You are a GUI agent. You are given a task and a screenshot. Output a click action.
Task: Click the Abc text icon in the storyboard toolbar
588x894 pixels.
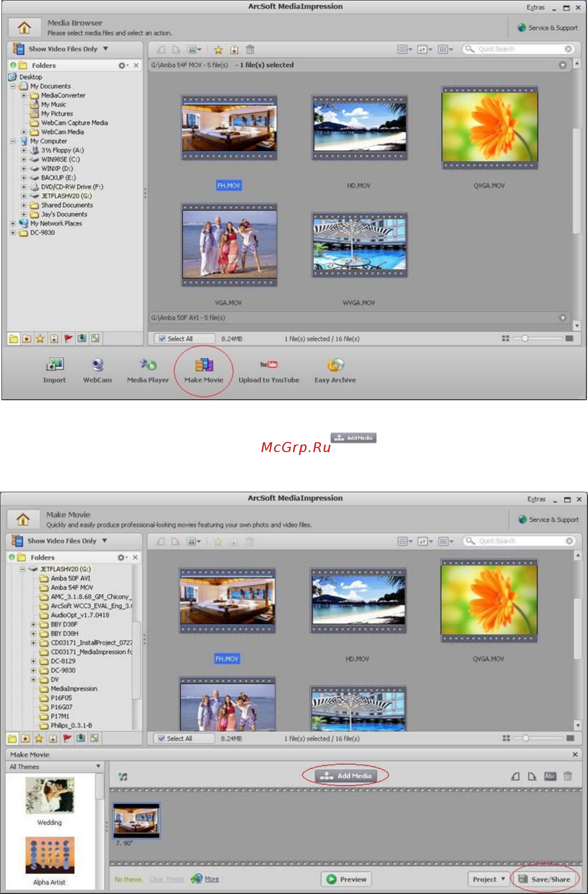pyautogui.click(x=550, y=776)
